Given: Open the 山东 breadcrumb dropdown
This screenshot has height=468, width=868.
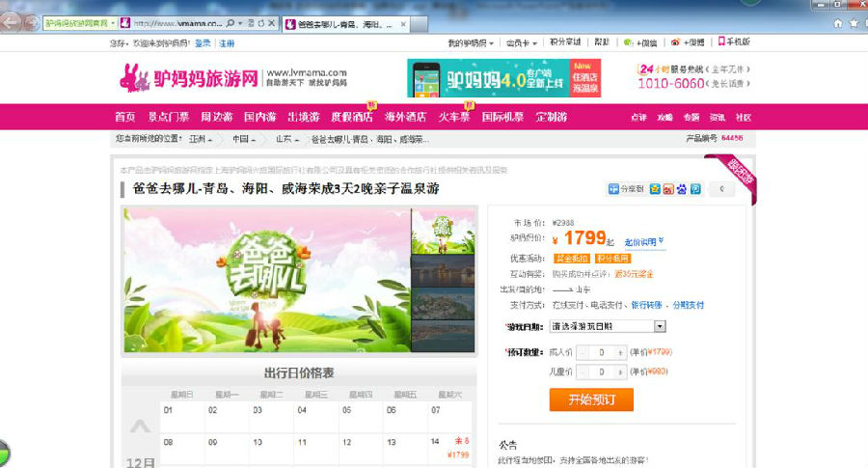Looking at the screenshot, I should point(287,139).
